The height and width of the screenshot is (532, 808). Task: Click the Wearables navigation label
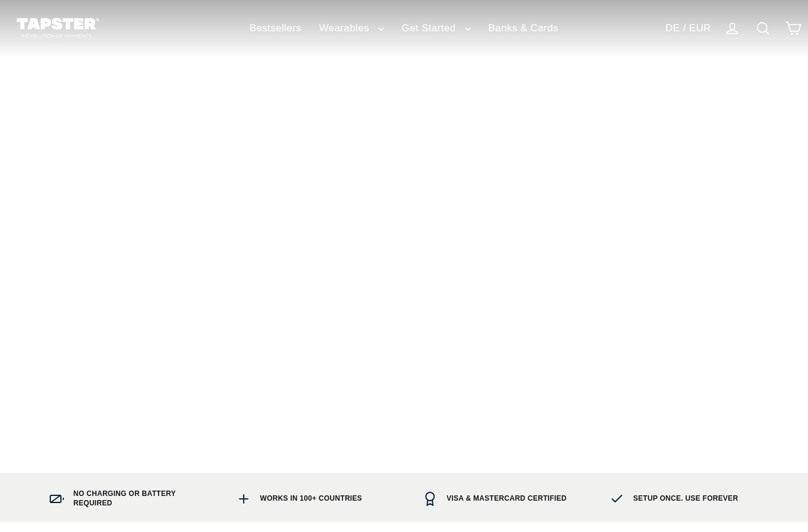pyautogui.click(x=344, y=28)
